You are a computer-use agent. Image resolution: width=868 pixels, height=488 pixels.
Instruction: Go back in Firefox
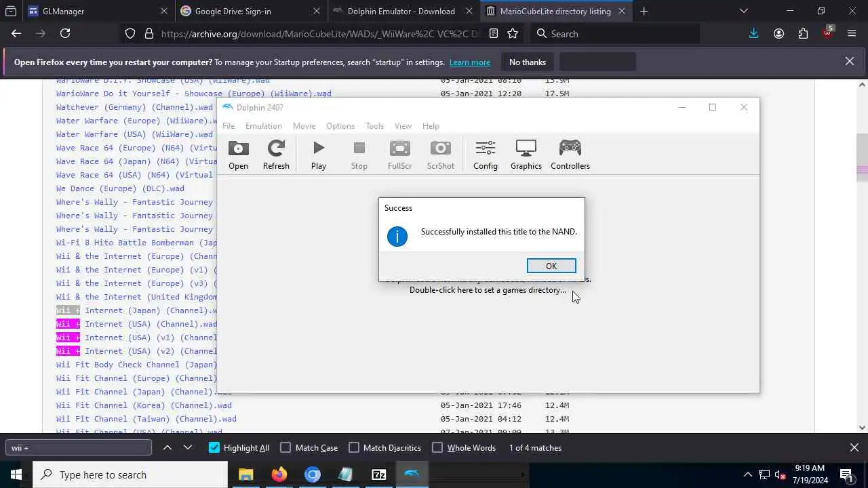(16, 33)
